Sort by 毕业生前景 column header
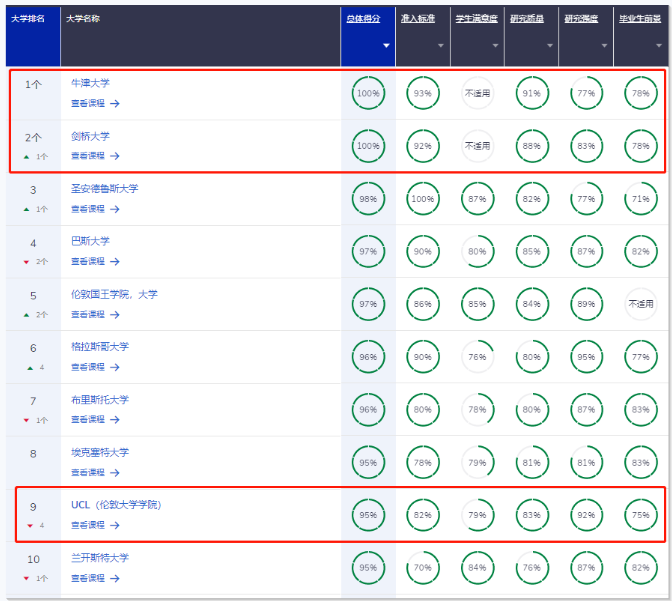Screen dimensions: 672x601 [640, 18]
